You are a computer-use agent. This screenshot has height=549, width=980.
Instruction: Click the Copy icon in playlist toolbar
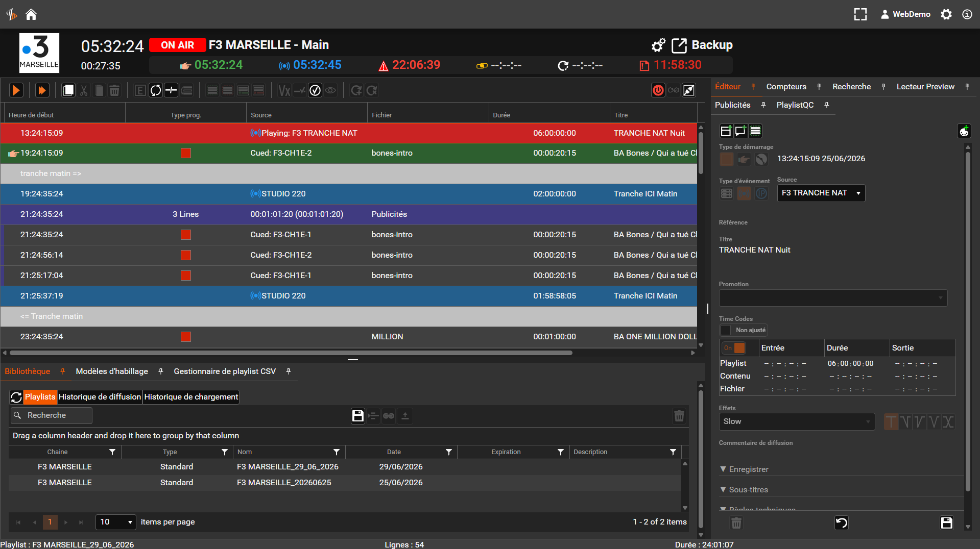(x=68, y=90)
